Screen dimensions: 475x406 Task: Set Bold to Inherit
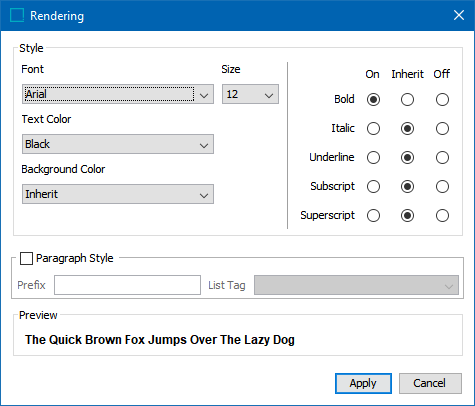click(407, 99)
